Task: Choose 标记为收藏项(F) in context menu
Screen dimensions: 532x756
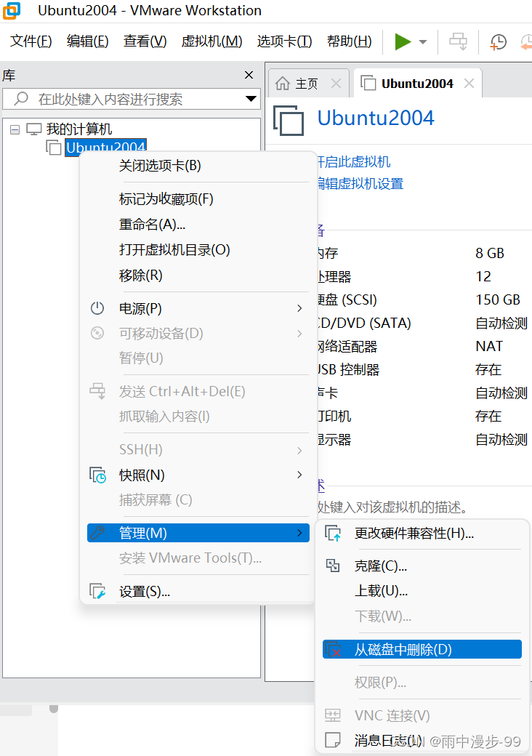Action: pos(198,198)
